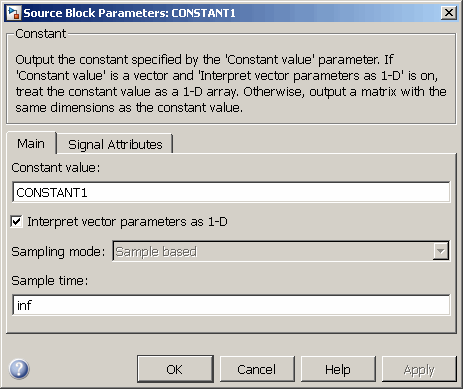
Task: Click the Constant block description text
Action: pyautogui.click(x=231, y=83)
